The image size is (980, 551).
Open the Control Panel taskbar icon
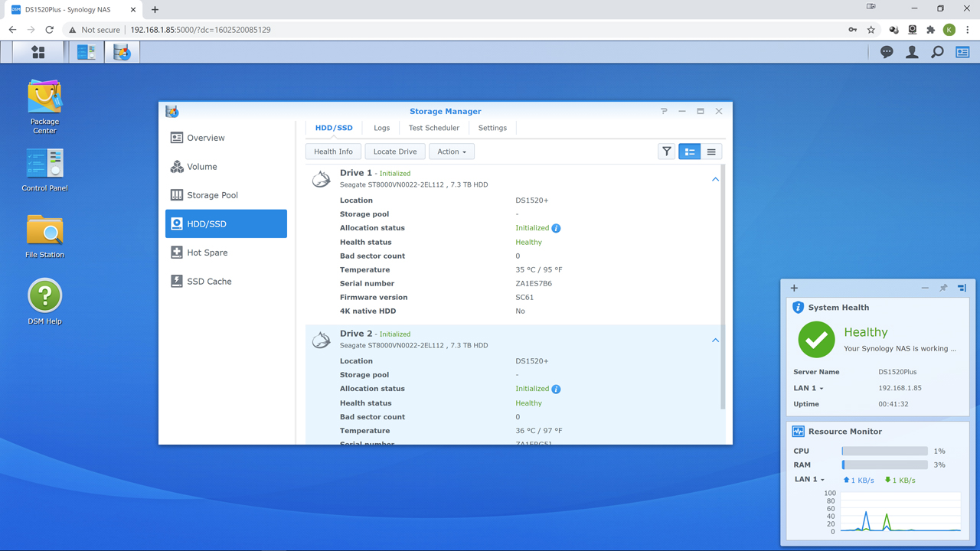pos(87,52)
